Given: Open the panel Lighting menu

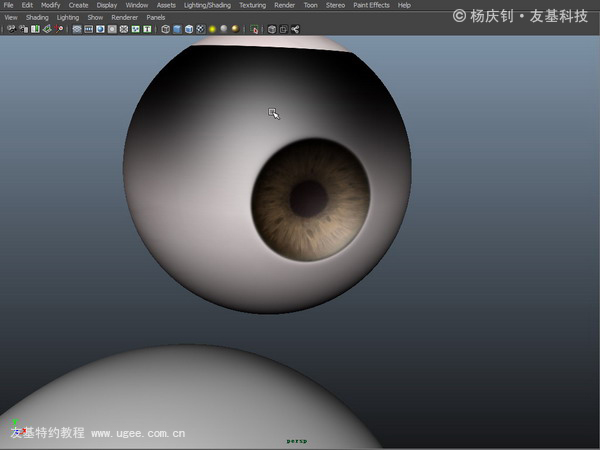Looking at the screenshot, I should pos(68,18).
